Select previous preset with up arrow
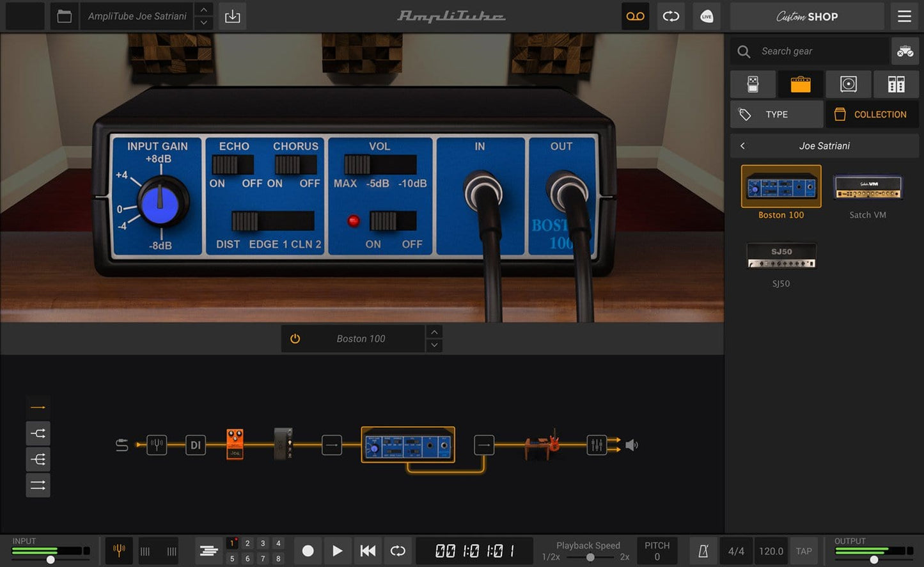Screen dimensions: 924x567 click(203, 10)
